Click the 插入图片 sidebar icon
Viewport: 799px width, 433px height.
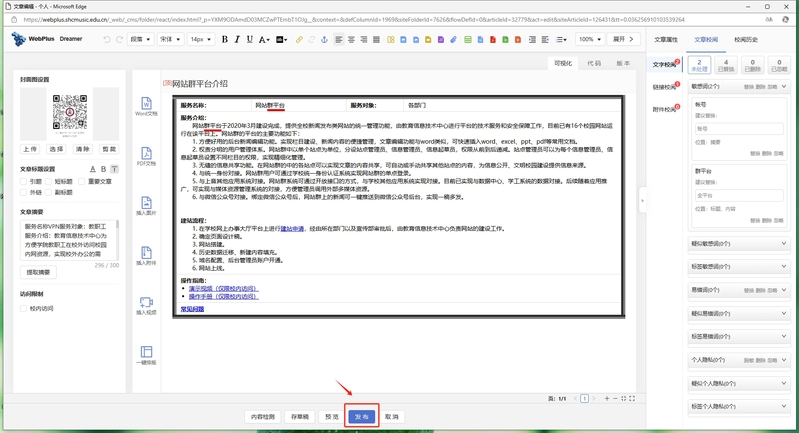tap(146, 204)
